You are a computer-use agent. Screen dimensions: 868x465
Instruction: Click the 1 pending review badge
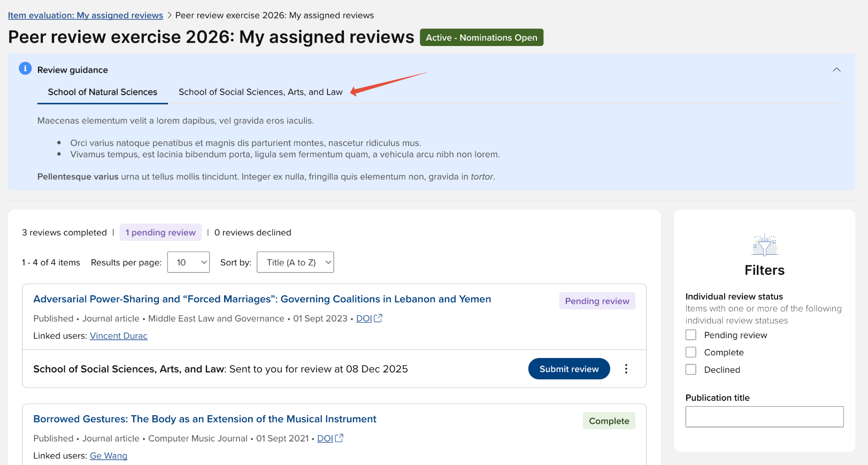[x=160, y=232]
